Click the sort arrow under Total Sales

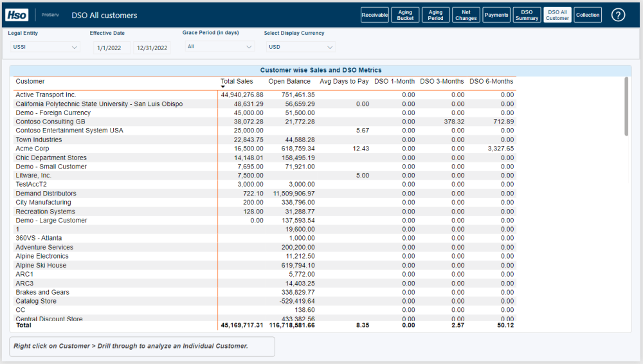[x=223, y=86]
